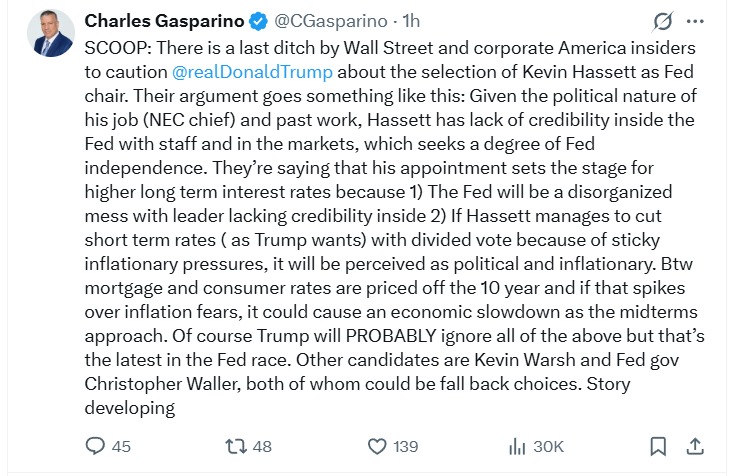The image size is (750, 476).
Task: Click the reply count 45
Action: [x=121, y=446]
